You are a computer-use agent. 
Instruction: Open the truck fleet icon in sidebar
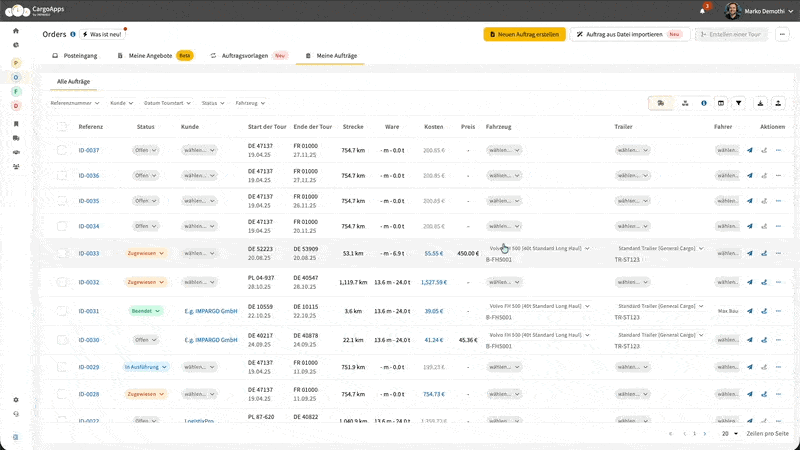pyautogui.click(x=16, y=138)
